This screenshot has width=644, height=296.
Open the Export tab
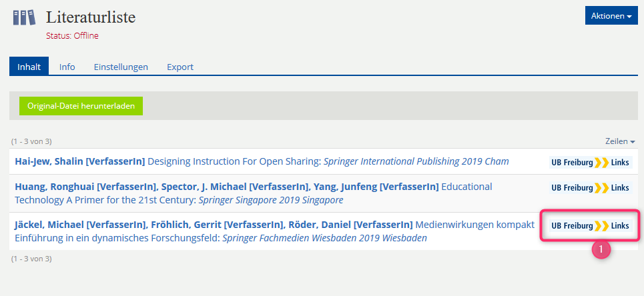coord(180,67)
